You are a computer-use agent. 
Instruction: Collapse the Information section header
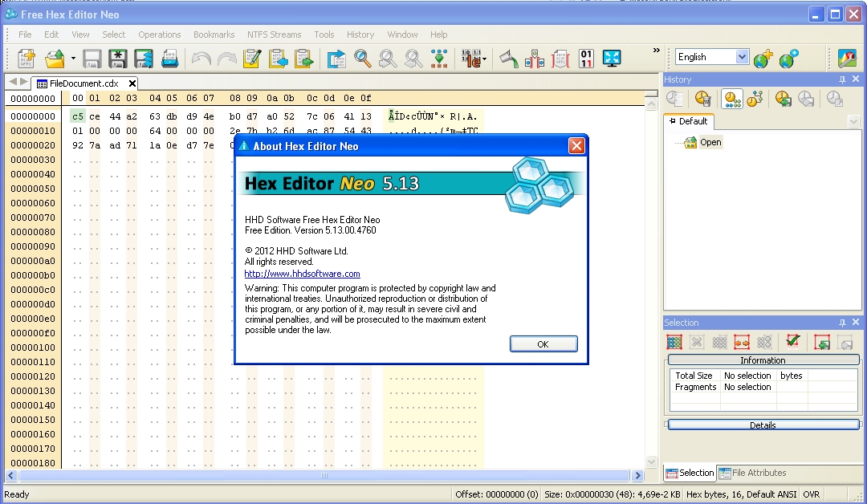point(763,360)
